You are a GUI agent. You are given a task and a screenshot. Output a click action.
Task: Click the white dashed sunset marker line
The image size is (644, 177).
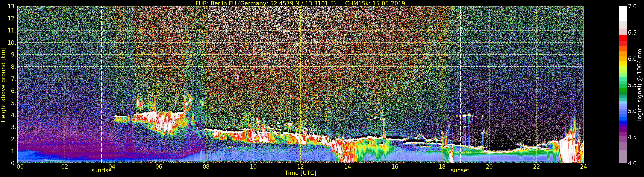(x=460, y=85)
